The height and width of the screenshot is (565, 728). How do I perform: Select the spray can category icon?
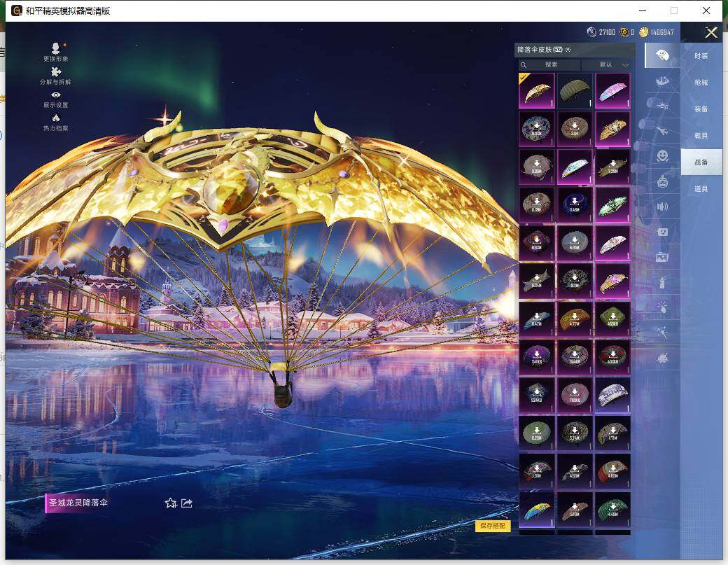point(662,282)
